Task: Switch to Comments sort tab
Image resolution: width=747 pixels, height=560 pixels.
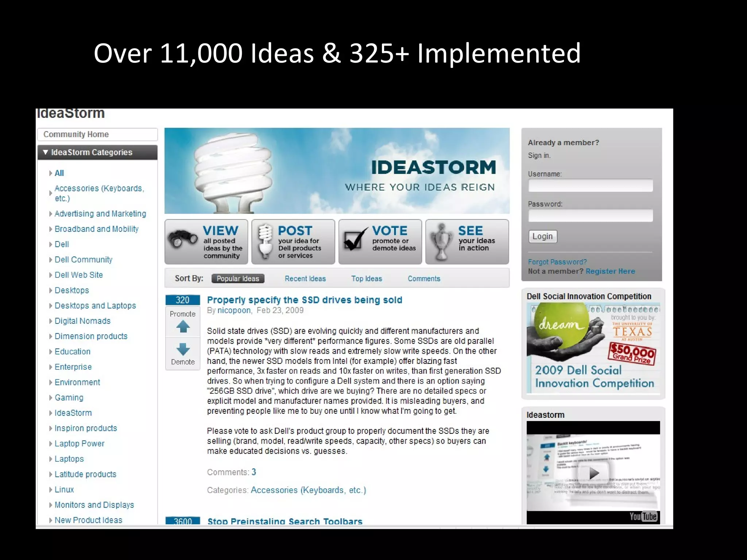Action: [x=424, y=279]
